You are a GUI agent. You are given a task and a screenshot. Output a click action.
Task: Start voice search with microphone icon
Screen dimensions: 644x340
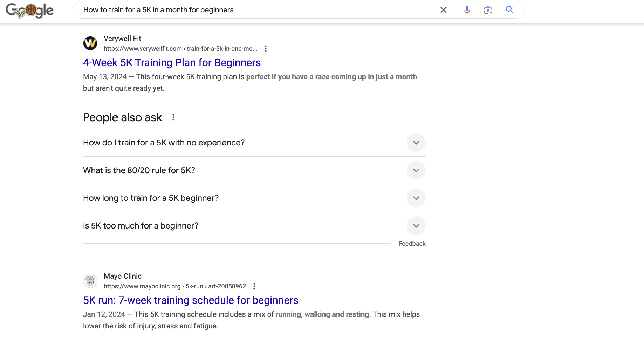pyautogui.click(x=467, y=10)
